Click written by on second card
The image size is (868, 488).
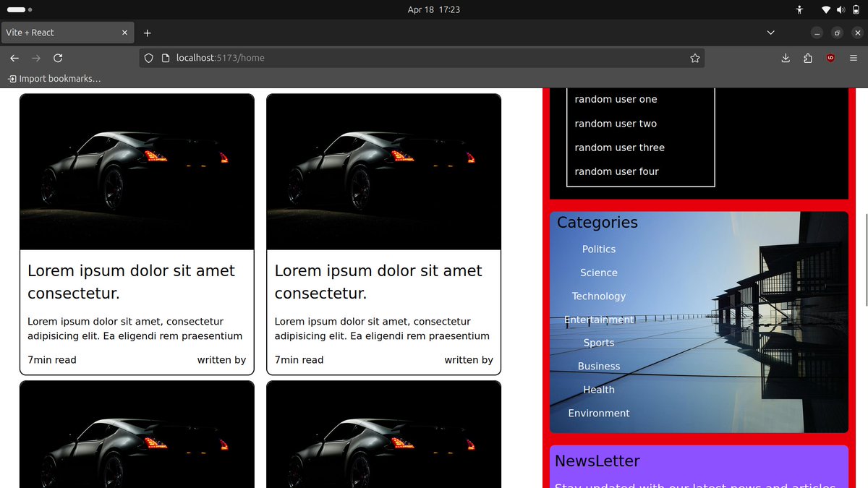click(x=469, y=360)
